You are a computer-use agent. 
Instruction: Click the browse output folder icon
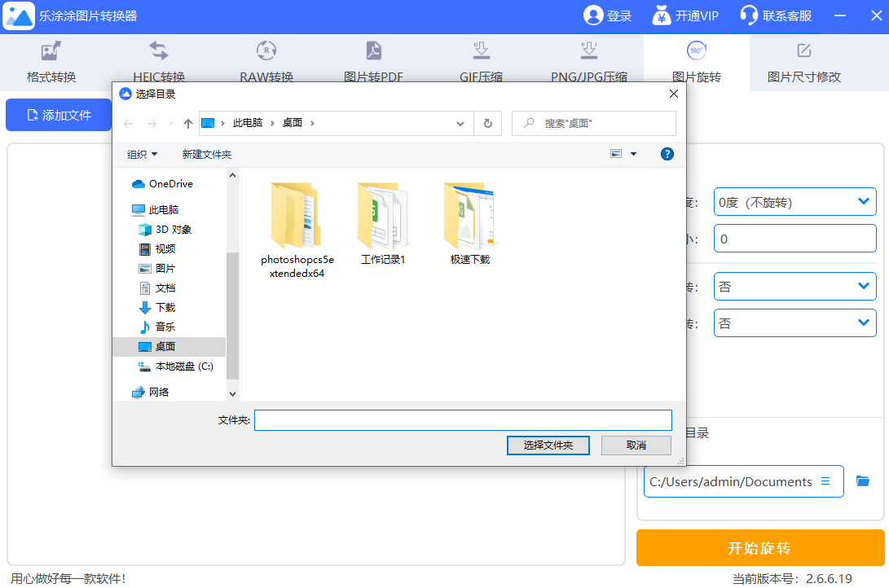pyautogui.click(x=863, y=481)
